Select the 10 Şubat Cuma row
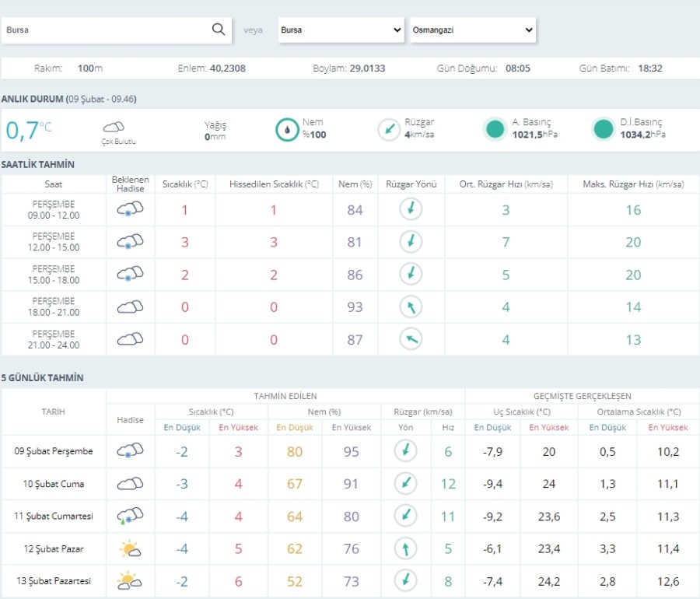 (54, 484)
